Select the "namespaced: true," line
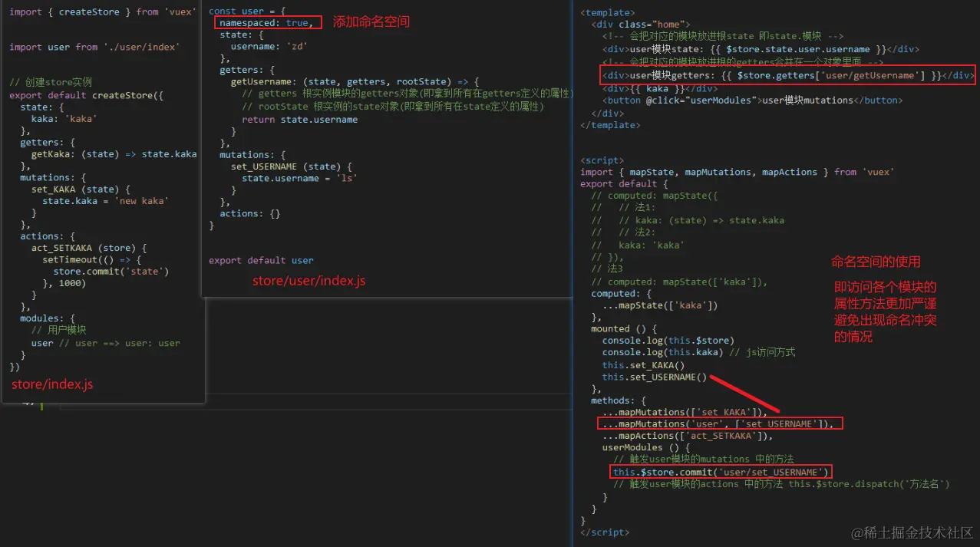This screenshot has height=547, width=980. pos(266,23)
